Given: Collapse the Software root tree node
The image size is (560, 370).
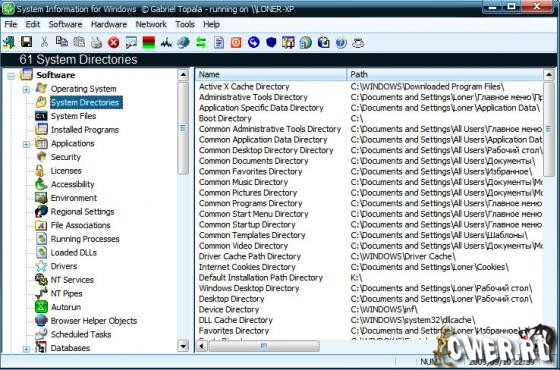Looking at the screenshot, I should tap(11, 76).
